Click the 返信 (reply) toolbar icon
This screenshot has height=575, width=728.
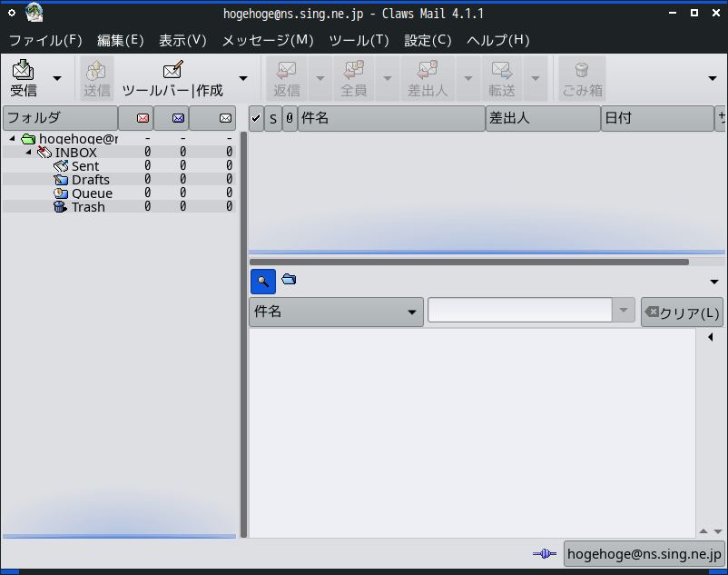coord(287,78)
